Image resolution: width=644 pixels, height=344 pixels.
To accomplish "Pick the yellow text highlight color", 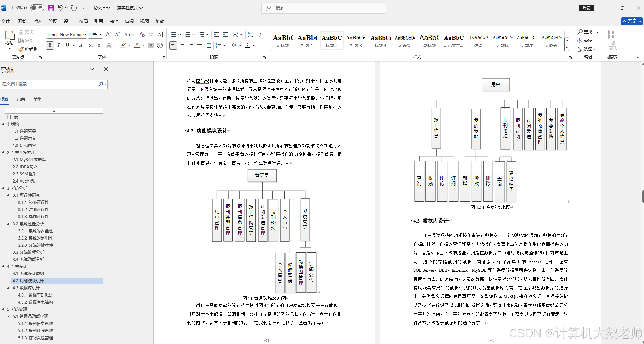I will coord(123,45).
